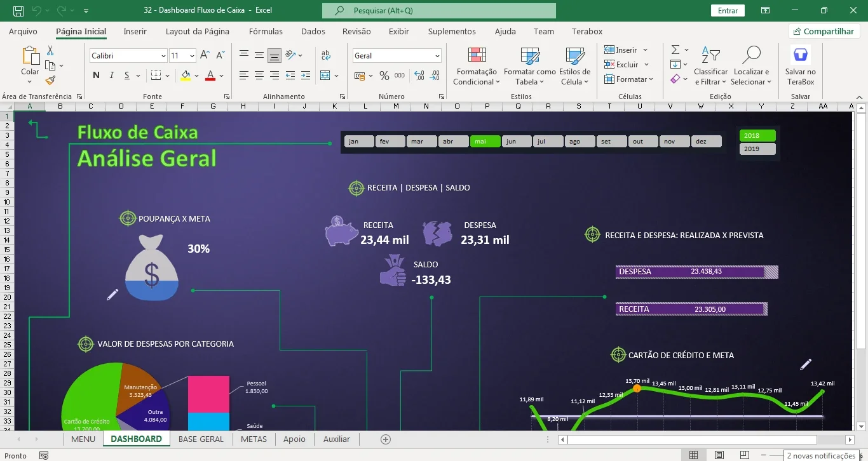Viewport: 868px width, 461px height.
Task: Toggle underline S formatting
Action: [127, 76]
